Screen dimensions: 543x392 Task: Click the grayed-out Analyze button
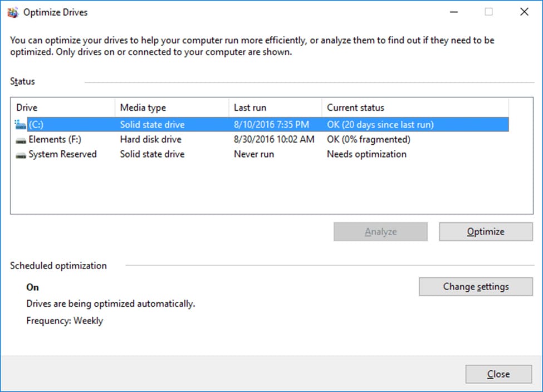[x=380, y=232]
